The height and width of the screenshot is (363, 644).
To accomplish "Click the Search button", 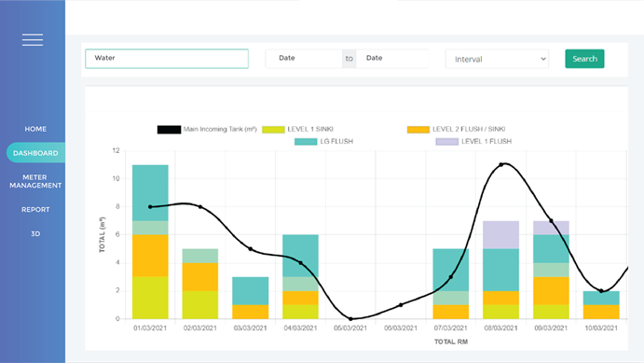I will click(x=584, y=59).
